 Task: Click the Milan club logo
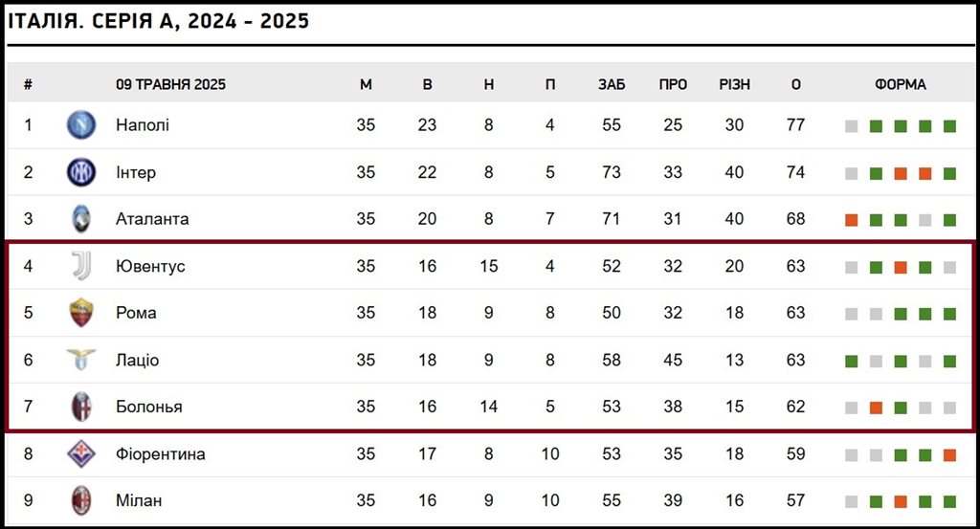coord(81,501)
